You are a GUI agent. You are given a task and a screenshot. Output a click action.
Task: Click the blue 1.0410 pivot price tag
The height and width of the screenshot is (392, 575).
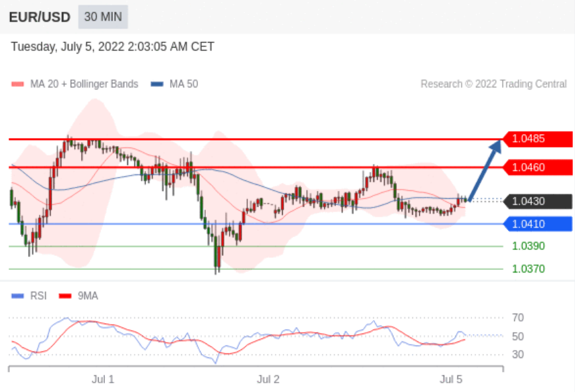click(538, 224)
